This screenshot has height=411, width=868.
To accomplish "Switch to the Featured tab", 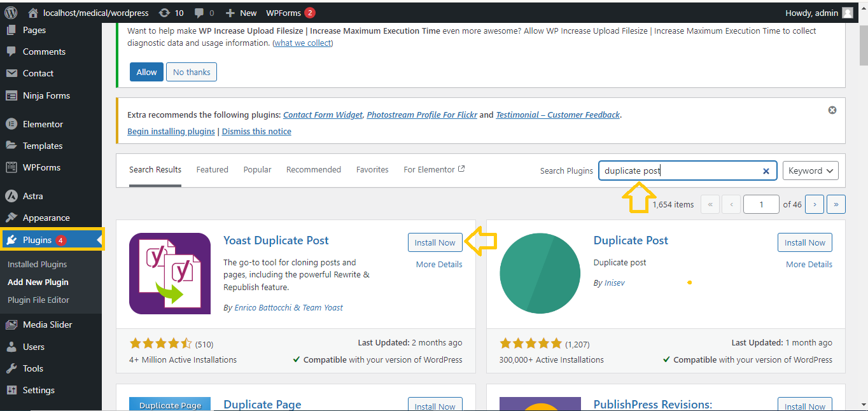I will pos(212,170).
